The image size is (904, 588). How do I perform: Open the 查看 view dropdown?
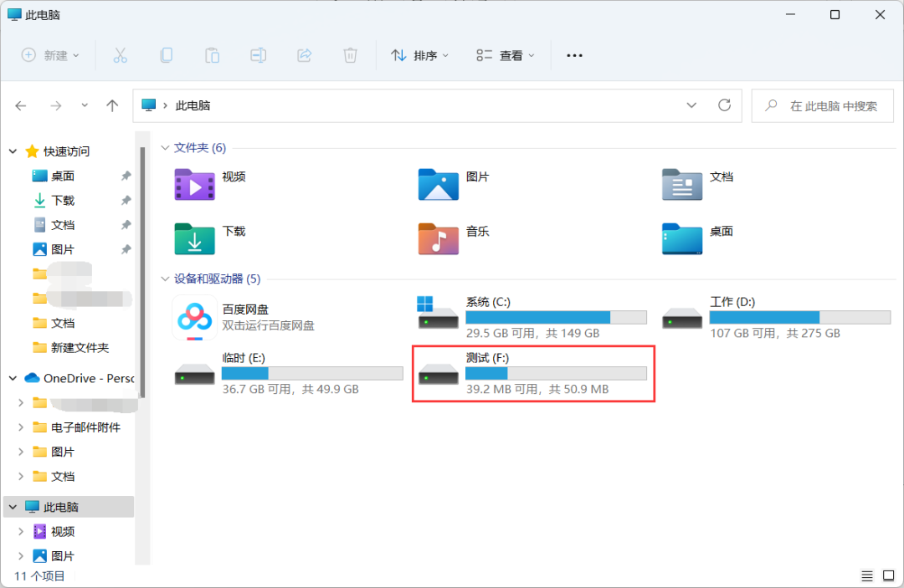point(504,55)
